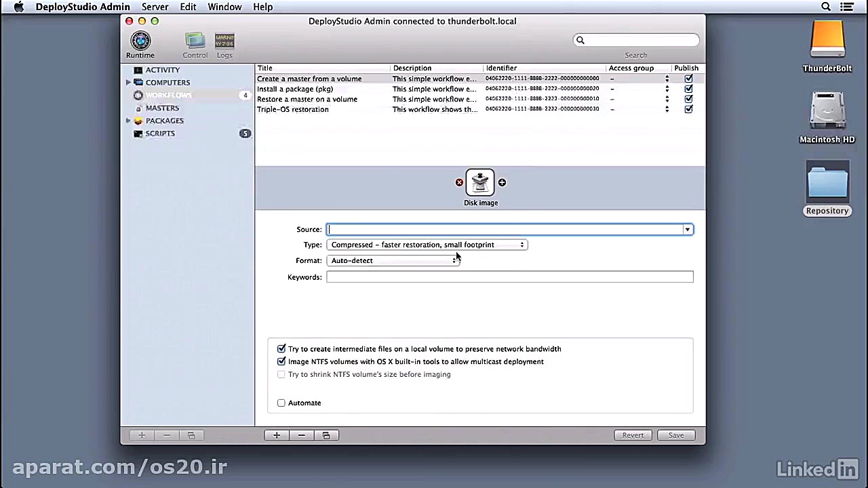Click the Revert button
Screen dimensions: 868x488
(633, 435)
